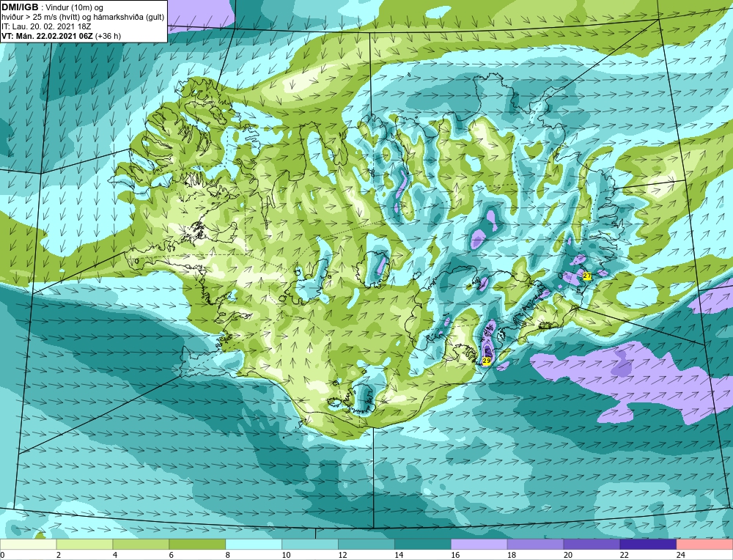
Task: Select the 4–6 m/s green legend swatch
Action: [x=141, y=545]
